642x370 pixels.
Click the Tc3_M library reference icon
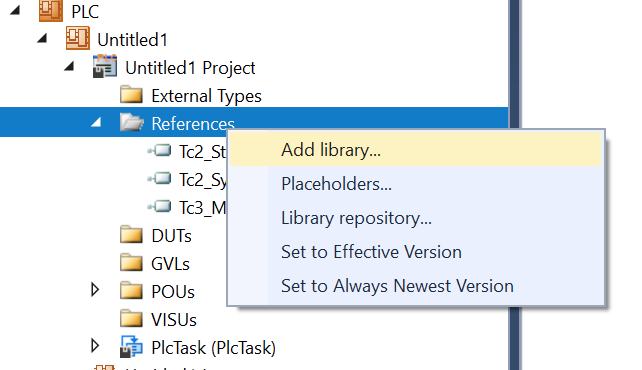tap(160, 206)
